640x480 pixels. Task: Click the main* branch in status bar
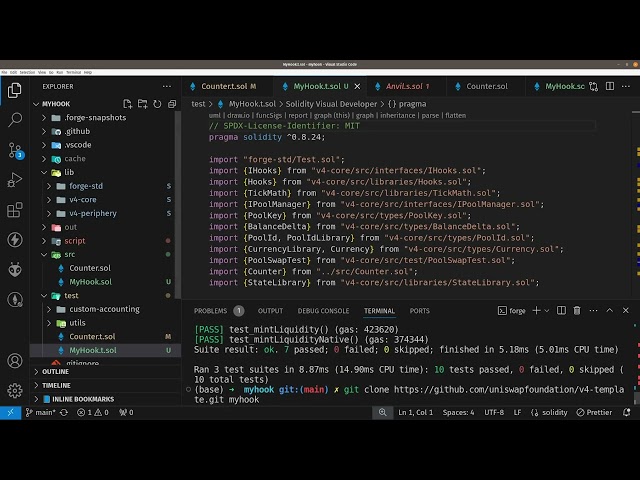(x=41, y=413)
